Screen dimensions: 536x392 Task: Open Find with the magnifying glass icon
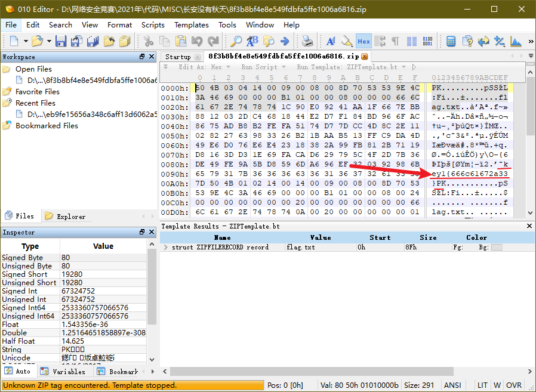236,41
